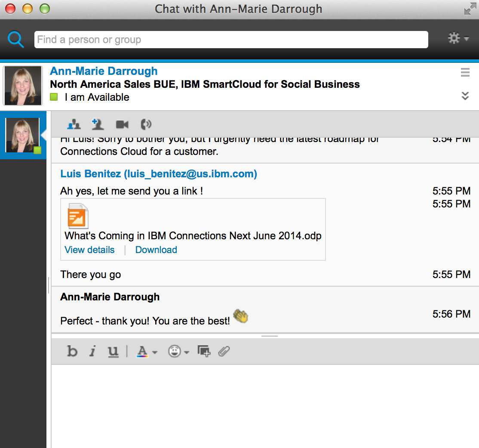Add contact to list icon
479x448 pixels.
coord(98,124)
